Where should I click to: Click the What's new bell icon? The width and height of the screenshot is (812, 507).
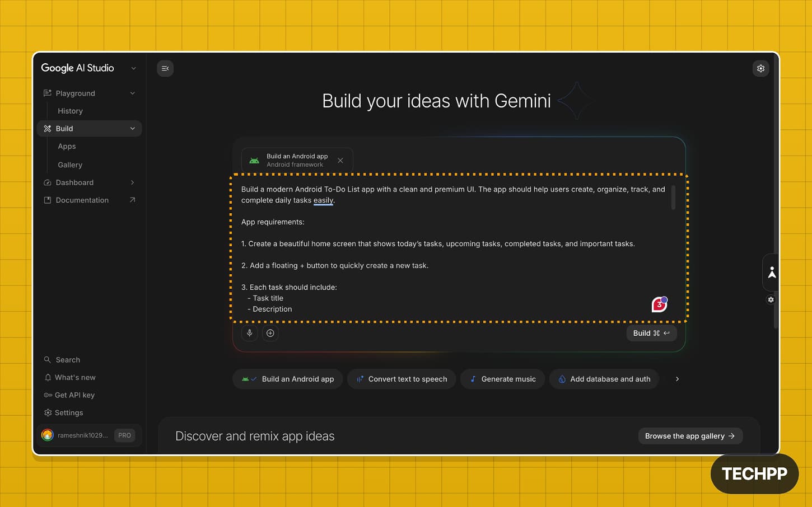click(x=48, y=378)
